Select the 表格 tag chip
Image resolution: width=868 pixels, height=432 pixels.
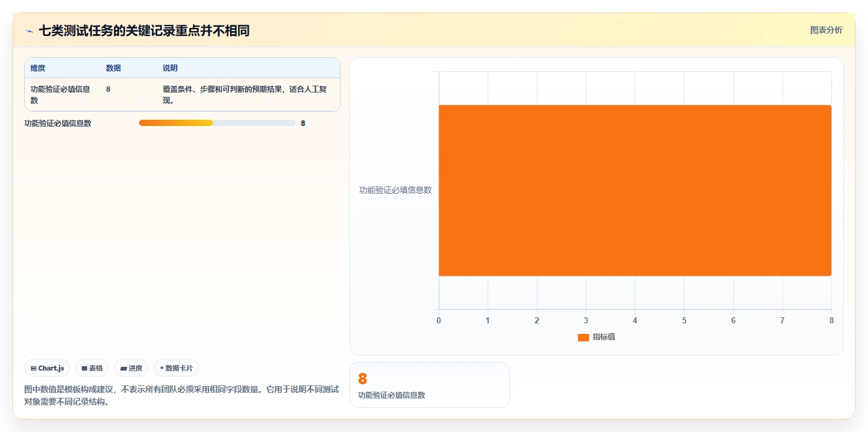(92, 368)
